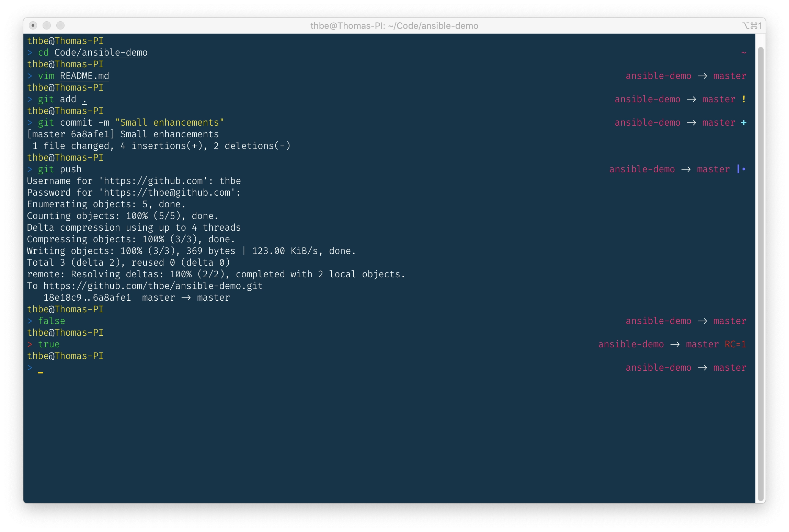This screenshot has height=532, width=789.
Task: Click the yellow prompt '>' arrow symbol
Action: (x=30, y=367)
